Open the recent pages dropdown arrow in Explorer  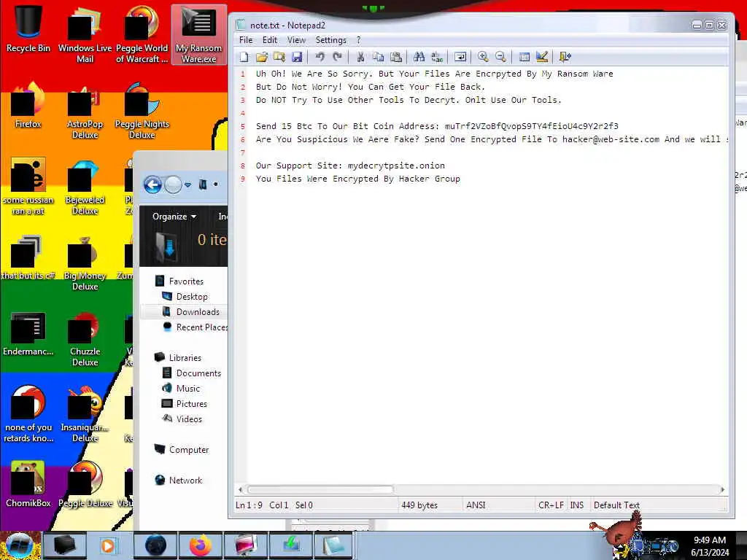pos(187,184)
